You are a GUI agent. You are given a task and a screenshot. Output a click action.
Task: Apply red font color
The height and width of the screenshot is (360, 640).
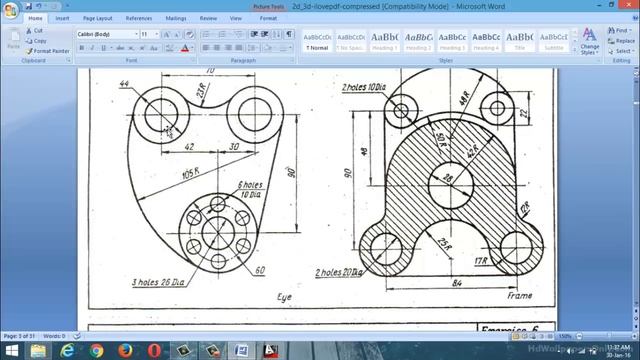tap(184, 48)
